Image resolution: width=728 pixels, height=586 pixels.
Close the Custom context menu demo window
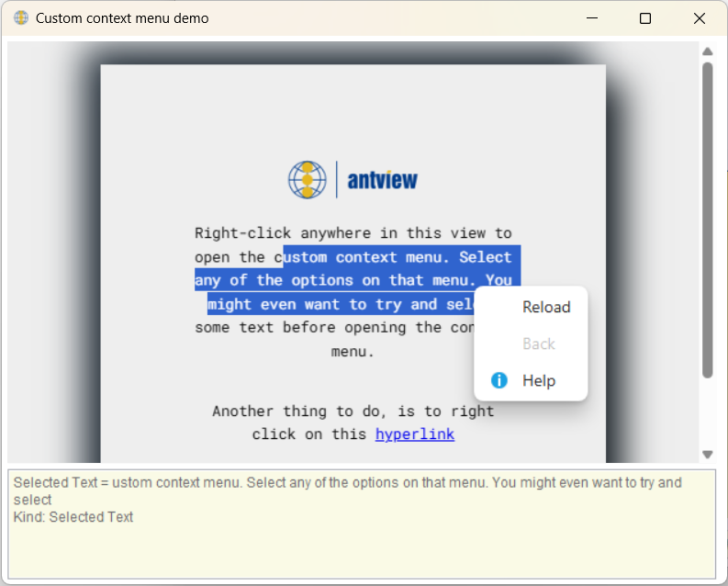(700, 18)
